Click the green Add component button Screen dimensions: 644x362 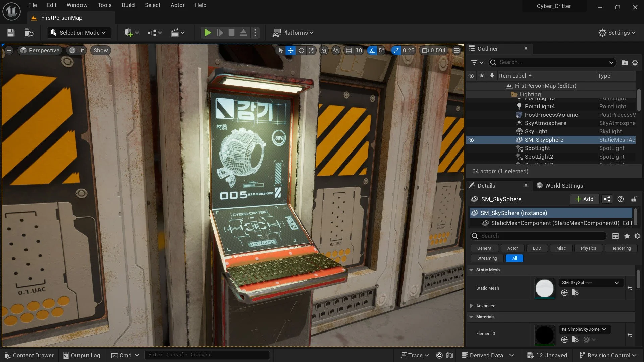(x=584, y=199)
